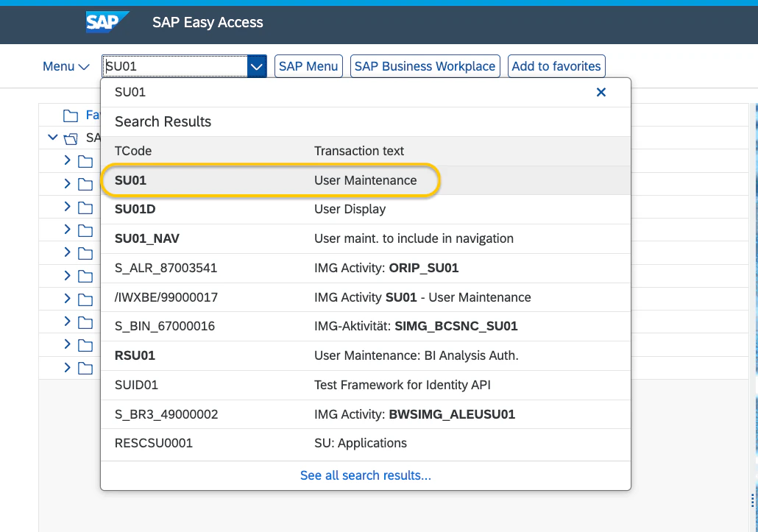This screenshot has height=532, width=758.
Task: Click the last subfolder's folder icon
Action: point(85,368)
